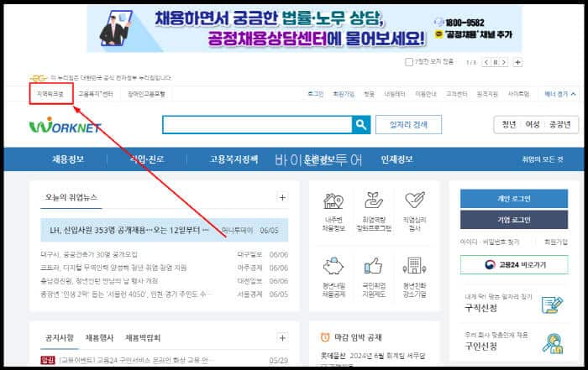The height and width of the screenshot is (370, 588).
Task: Select the 여성 audience tab
Action: [x=532, y=125]
